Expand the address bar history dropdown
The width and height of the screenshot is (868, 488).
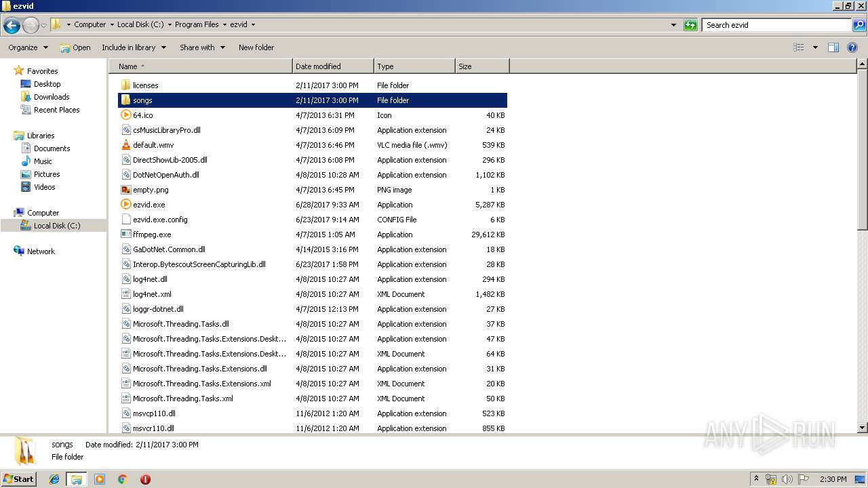coord(673,25)
